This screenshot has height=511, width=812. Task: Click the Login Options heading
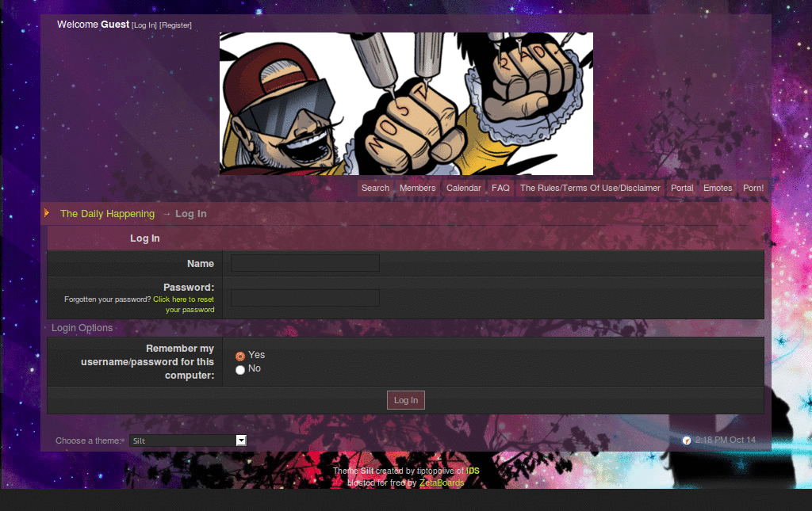point(82,328)
